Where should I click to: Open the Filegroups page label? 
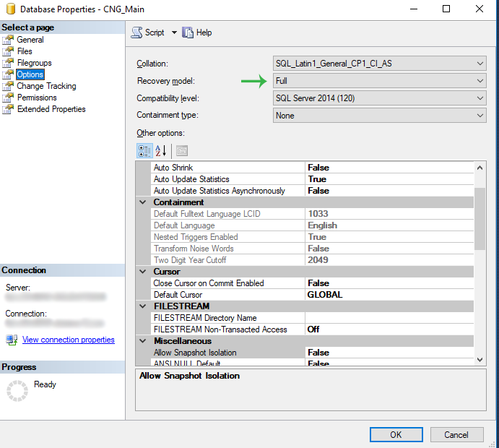[x=35, y=63]
